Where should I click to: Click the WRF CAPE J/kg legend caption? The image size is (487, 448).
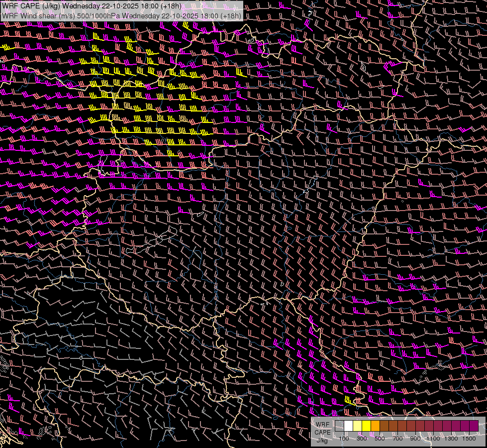322,432
